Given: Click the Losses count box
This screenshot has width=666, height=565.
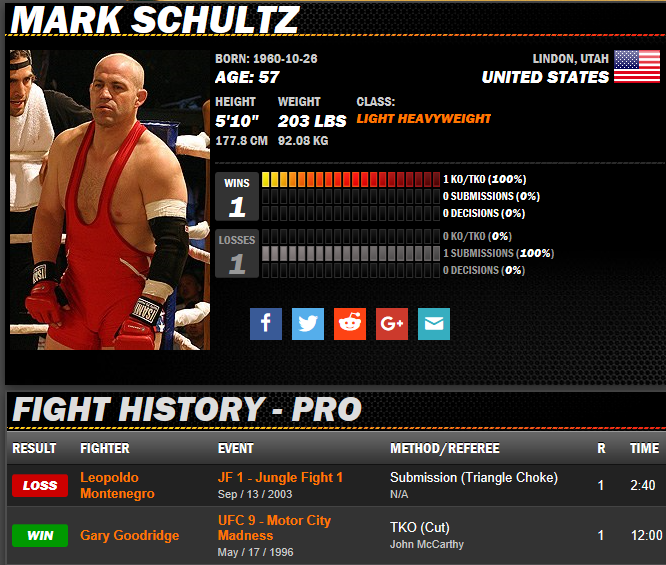Looking at the screenshot, I should pyautogui.click(x=237, y=253).
